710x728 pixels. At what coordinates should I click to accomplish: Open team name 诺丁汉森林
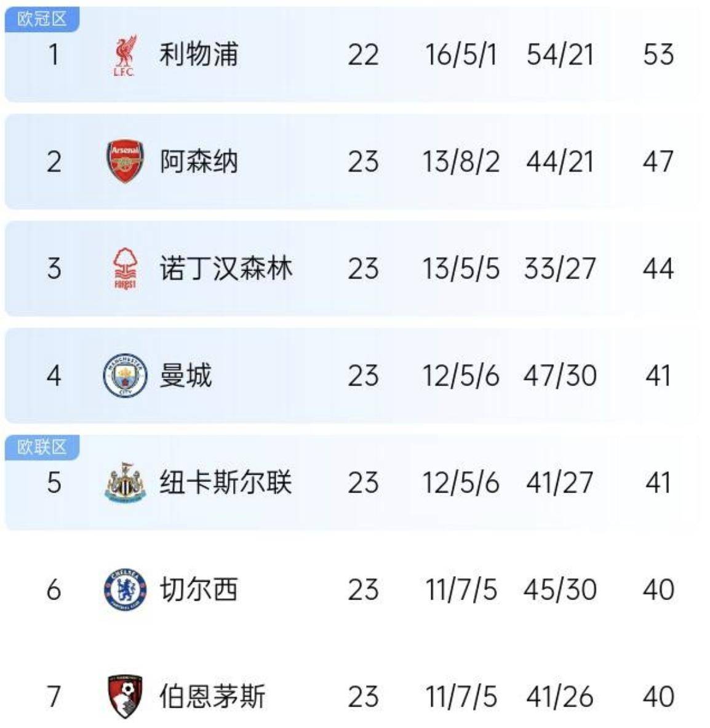click(x=225, y=269)
